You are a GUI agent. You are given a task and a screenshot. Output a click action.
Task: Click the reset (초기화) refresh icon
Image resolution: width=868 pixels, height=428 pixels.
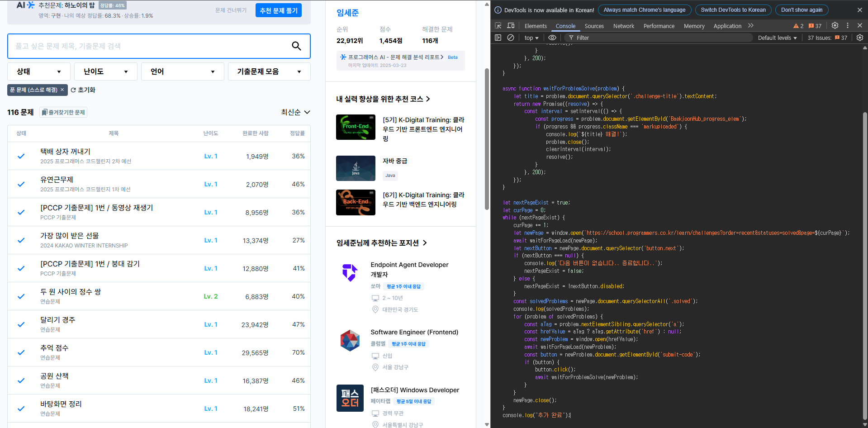(73, 90)
